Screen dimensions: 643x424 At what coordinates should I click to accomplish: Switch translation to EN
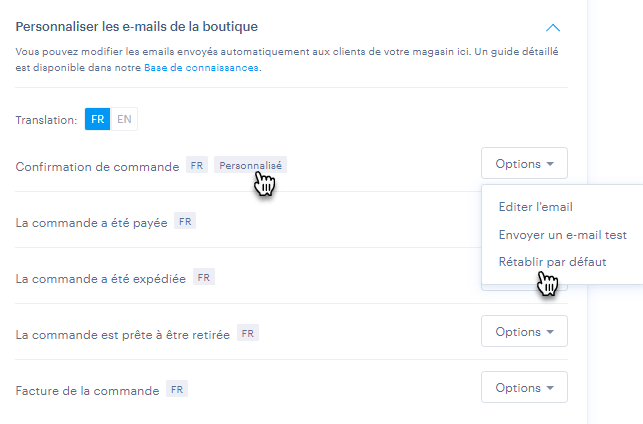pos(124,119)
